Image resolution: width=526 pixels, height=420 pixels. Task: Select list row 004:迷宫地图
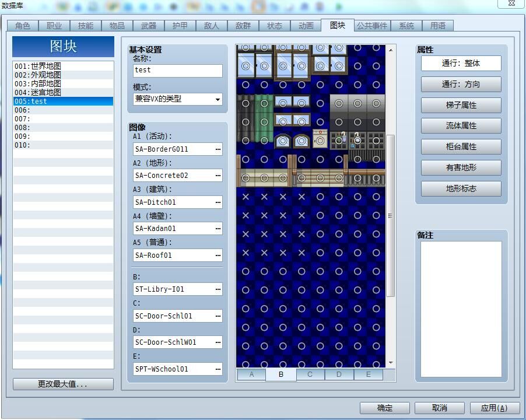[x=63, y=92]
